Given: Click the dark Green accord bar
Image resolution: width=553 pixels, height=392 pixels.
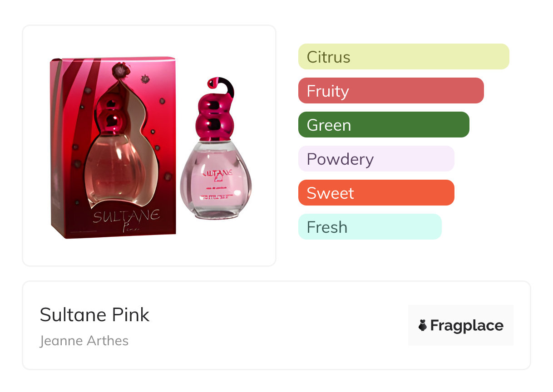Looking at the screenshot, I should pyautogui.click(x=383, y=125).
